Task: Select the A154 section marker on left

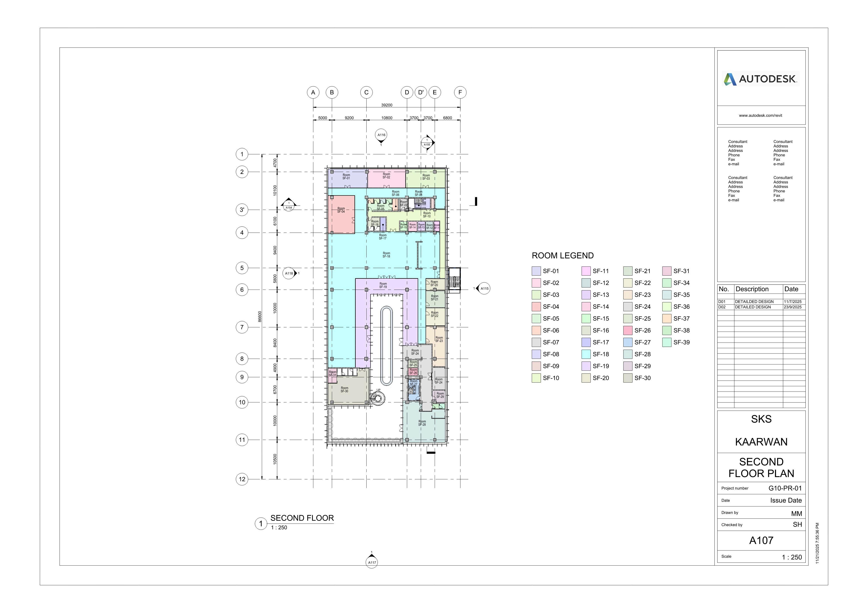Action: tap(289, 206)
